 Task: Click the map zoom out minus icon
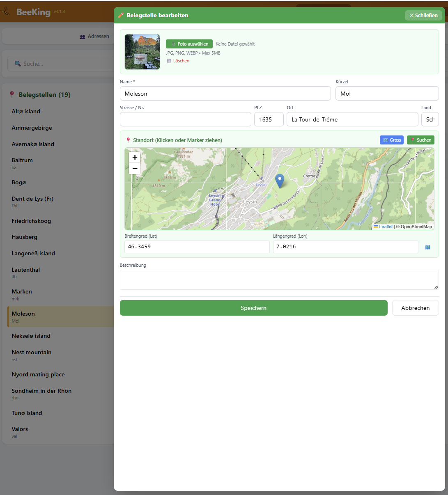click(135, 168)
